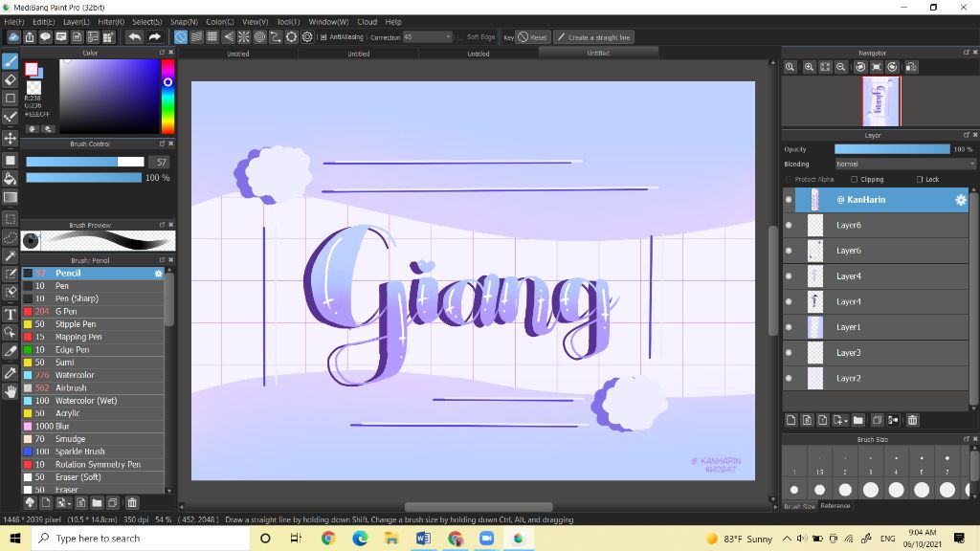Toggle visibility of first Layer4
The height and width of the screenshot is (551, 980).
click(789, 276)
